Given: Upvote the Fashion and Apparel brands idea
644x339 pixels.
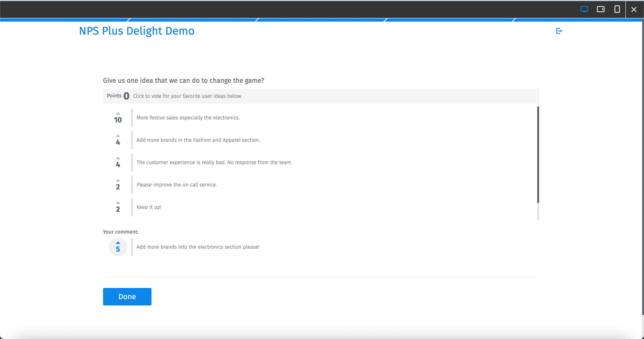Looking at the screenshot, I should 118,136.
